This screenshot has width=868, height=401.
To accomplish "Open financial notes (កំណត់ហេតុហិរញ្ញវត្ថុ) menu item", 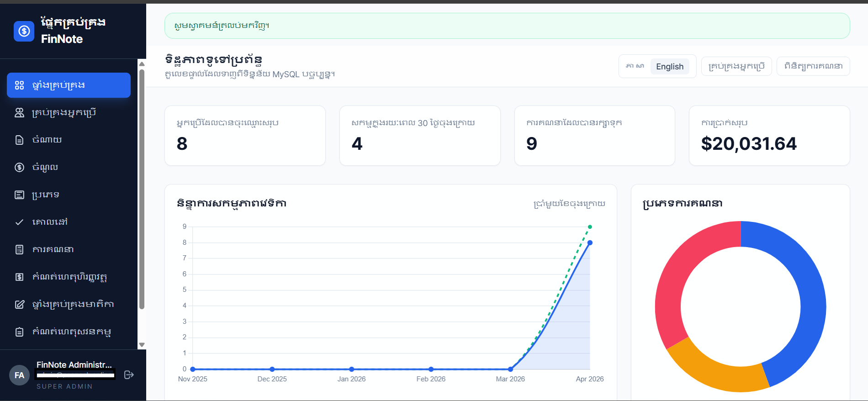I will 69,277.
